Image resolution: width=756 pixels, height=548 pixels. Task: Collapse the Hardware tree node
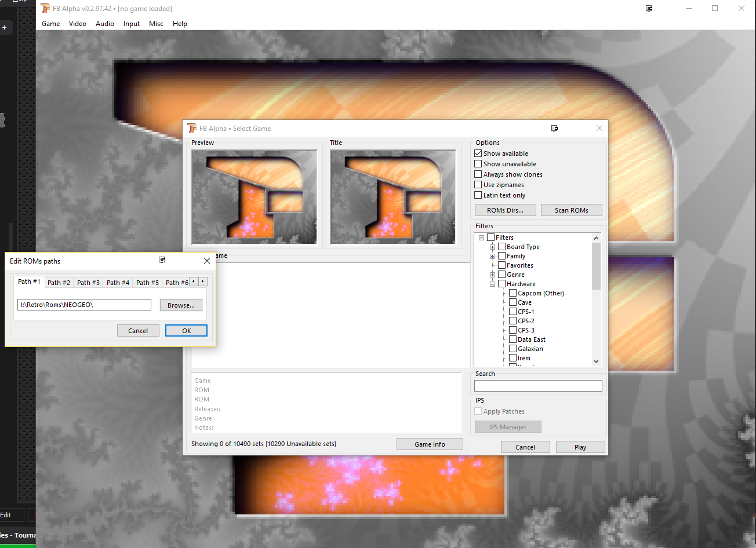click(493, 284)
